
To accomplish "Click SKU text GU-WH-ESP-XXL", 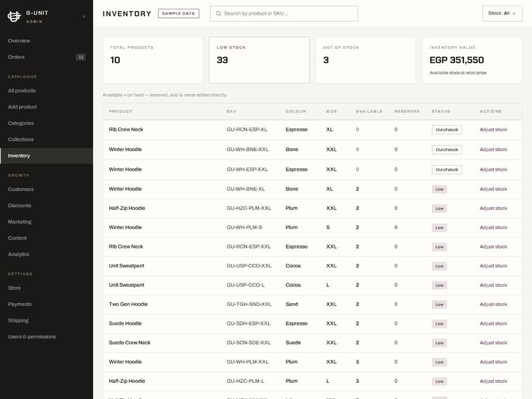I will click(247, 169).
